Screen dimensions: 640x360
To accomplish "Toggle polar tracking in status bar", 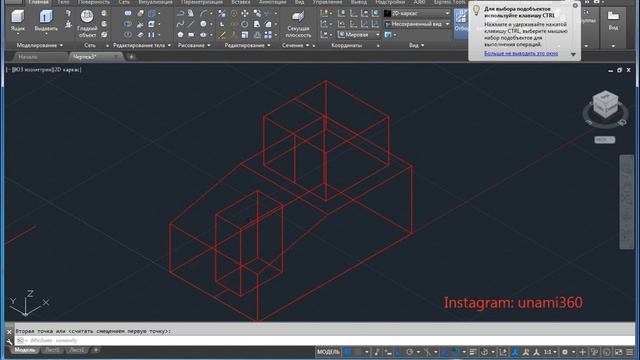I will click(x=409, y=352).
